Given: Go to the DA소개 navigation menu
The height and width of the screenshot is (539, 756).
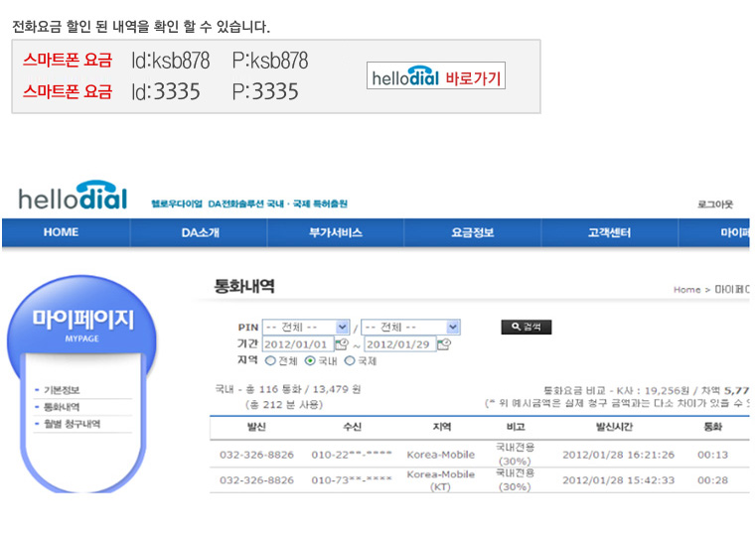Looking at the screenshot, I should [x=199, y=232].
